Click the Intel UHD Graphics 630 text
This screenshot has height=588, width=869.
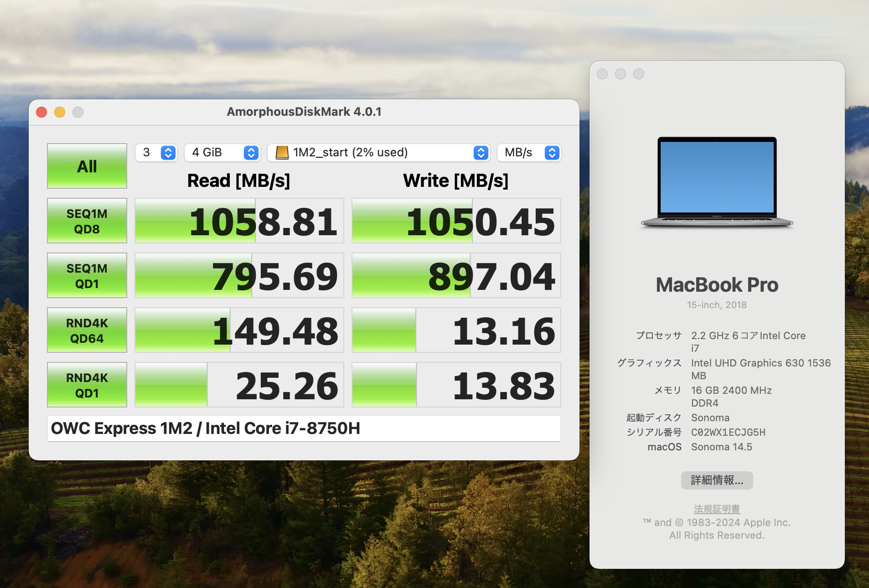click(761, 369)
